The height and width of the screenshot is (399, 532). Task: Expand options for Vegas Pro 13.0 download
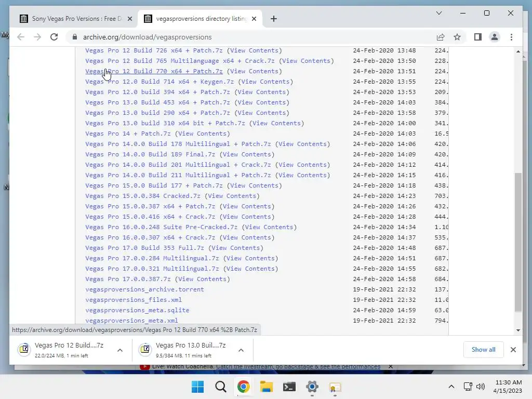(x=241, y=350)
